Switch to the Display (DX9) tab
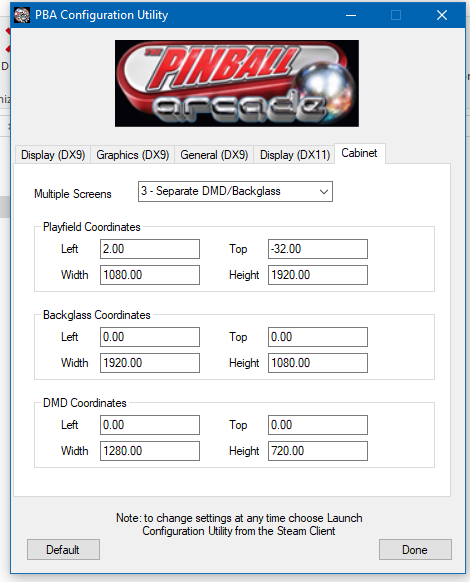 pyautogui.click(x=53, y=155)
